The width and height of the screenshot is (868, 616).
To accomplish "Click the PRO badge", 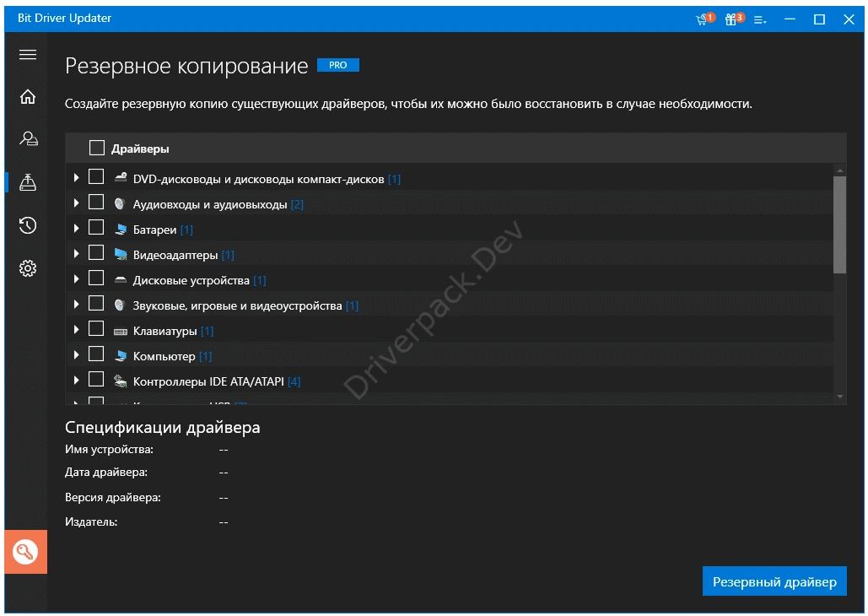I will click(x=337, y=65).
